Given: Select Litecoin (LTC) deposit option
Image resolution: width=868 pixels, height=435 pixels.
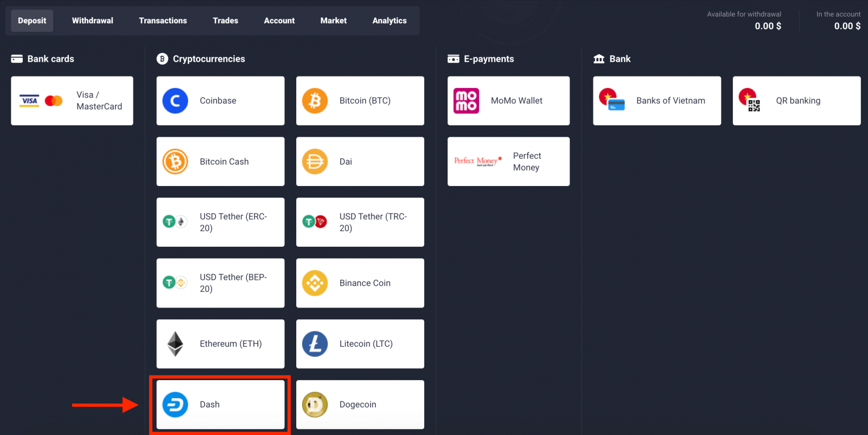Looking at the screenshot, I should (360, 344).
